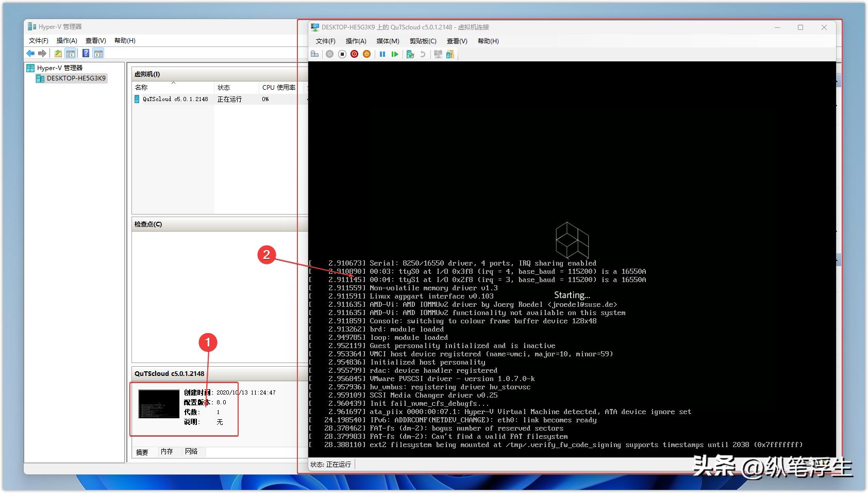Sort by the 名称 column header
Viewport: 868px width, 493px height.
(x=142, y=88)
